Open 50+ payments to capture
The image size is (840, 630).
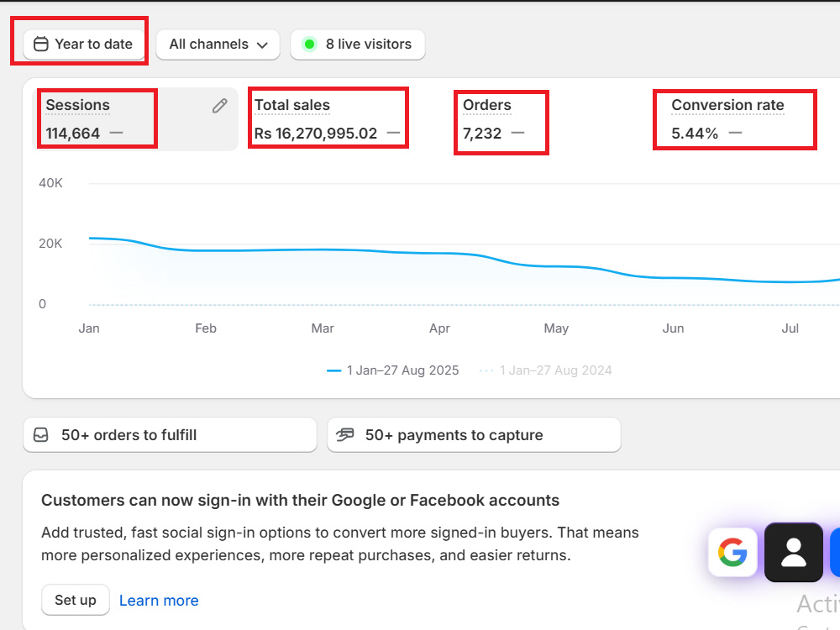click(x=474, y=434)
